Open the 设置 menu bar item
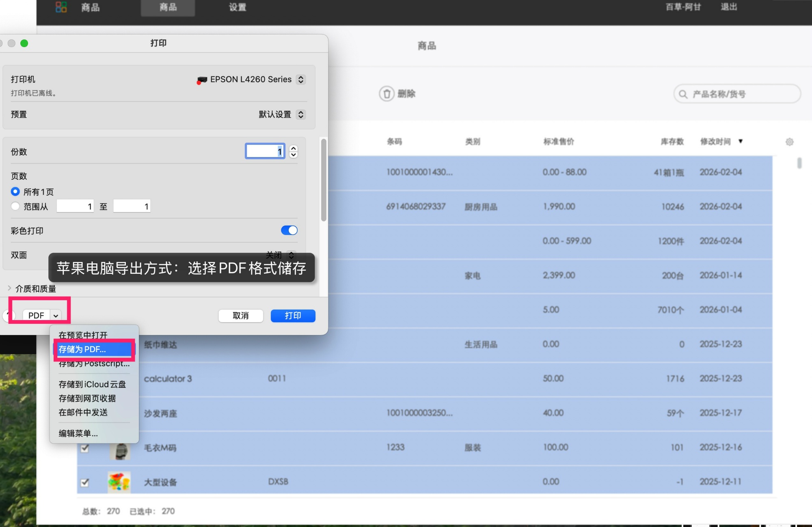Viewport: 812px width, 527px height. coord(237,7)
